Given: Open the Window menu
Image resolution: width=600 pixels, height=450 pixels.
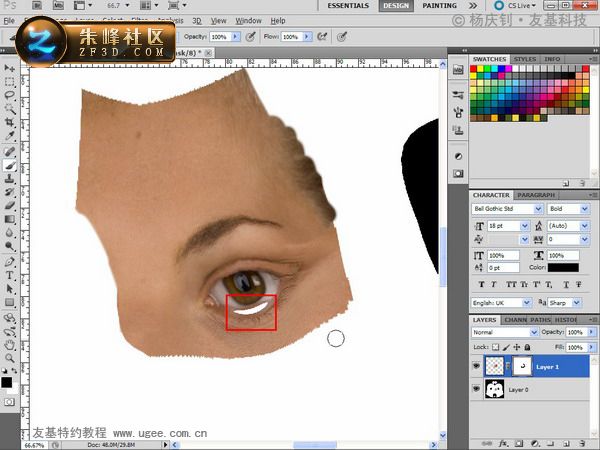Looking at the screenshot, I should [x=248, y=21].
